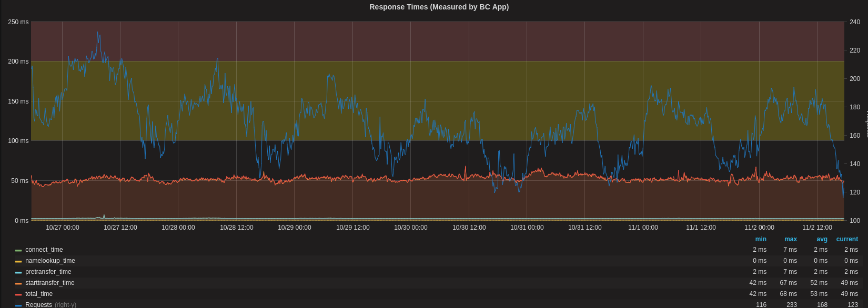Click the 10/30 12:00 time axis label
The image size is (868, 308).
coord(469,228)
